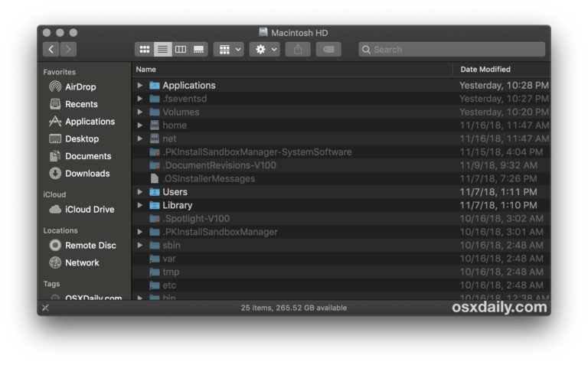The height and width of the screenshot is (365, 588).
Task: Click date Yesterday, 10:28 PM for Applications
Action: coord(504,86)
